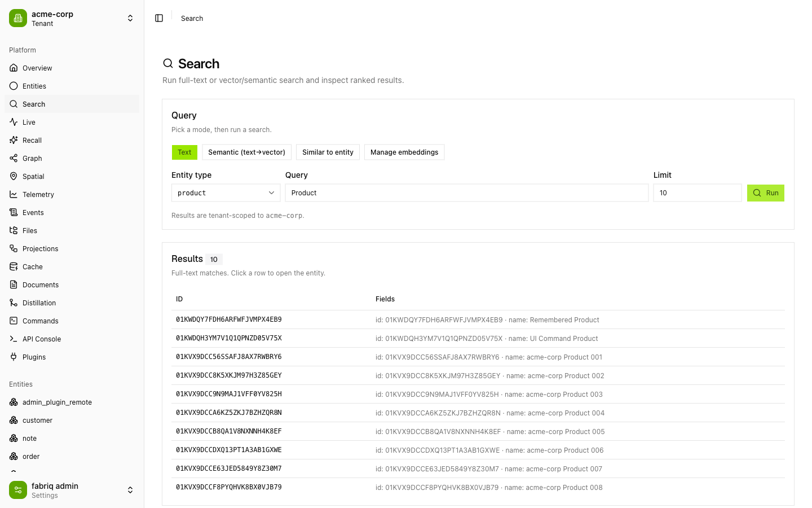Viewport: 812px width, 508px height.
Task: Open the Remembered Product result row
Action: coord(478,319)
